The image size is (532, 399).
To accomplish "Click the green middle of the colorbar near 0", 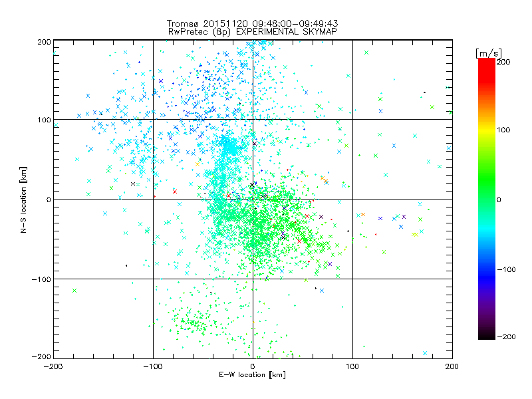I will pos(487,199).
